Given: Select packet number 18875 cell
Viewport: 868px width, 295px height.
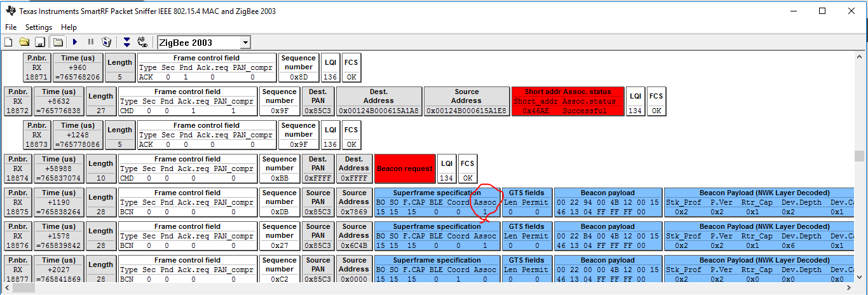Looking at the screenshot, I should click(18, 202).
